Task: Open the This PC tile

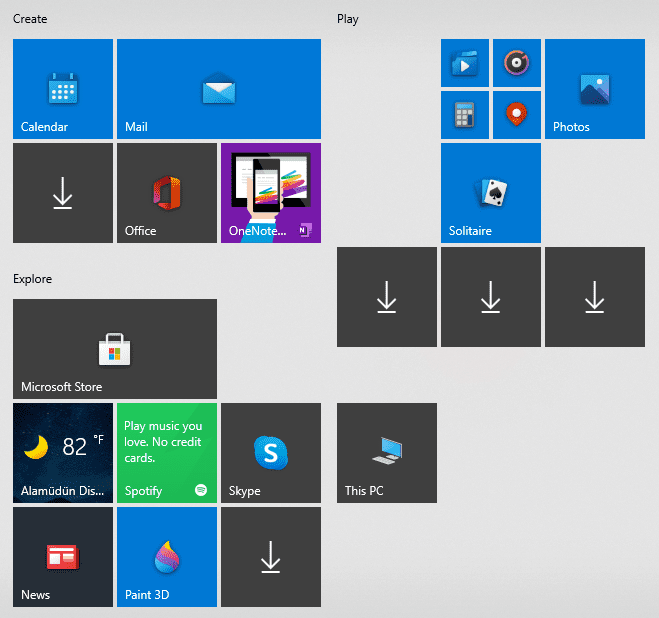Action: pos(387,453)
